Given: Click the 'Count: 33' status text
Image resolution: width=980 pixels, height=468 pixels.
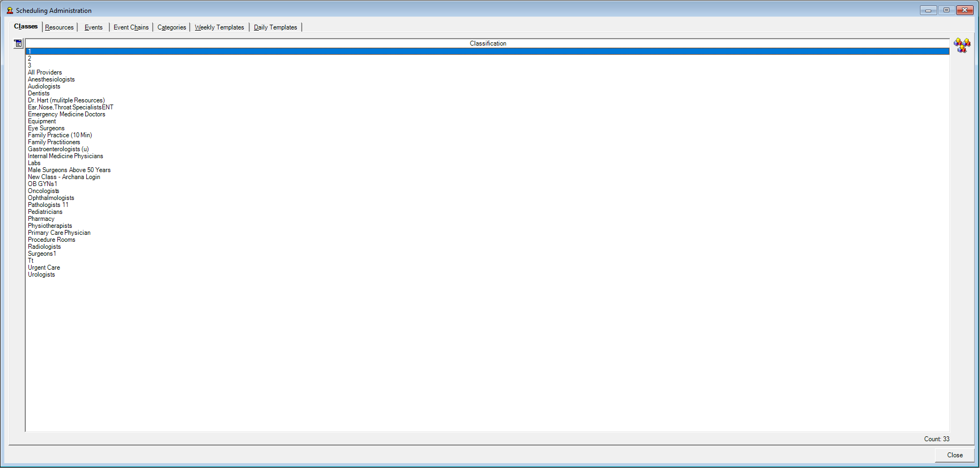Looking at the screenshot, I should pyautogui.click(x=937, y=439).
